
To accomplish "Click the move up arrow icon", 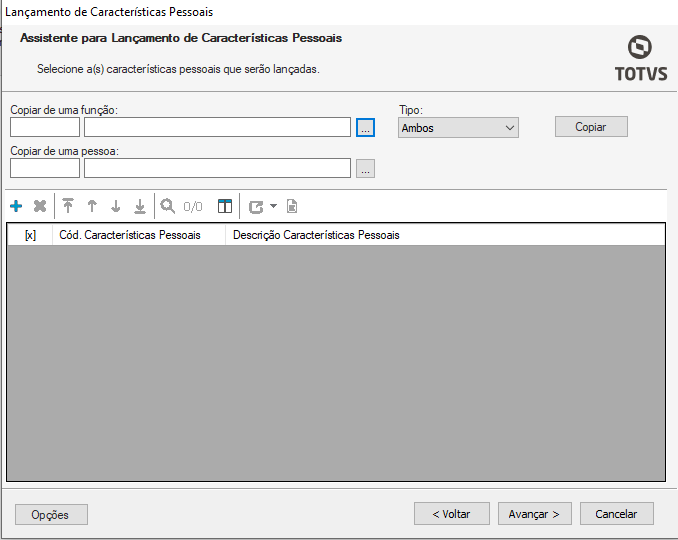I will (92, 206).
